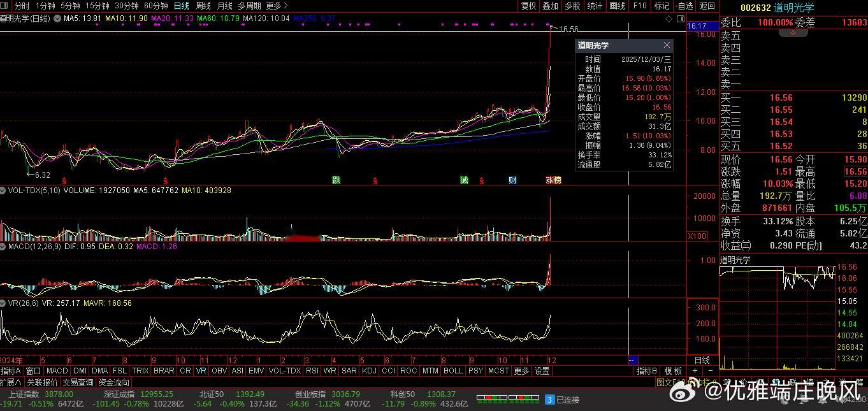The height and width of the screenshot is (411, 868).
Task: Remove stock from watchlist via -自选
Action: (x=684, y=6)
